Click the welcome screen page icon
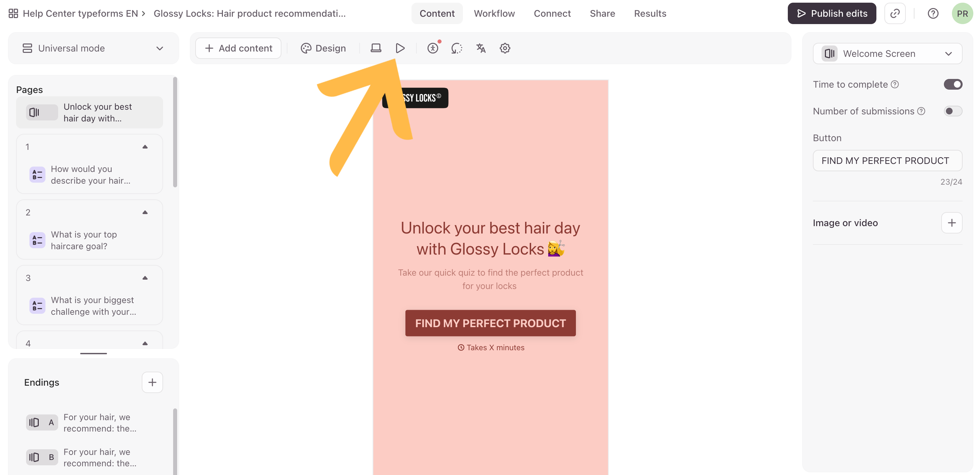 (x=42, y=112)
